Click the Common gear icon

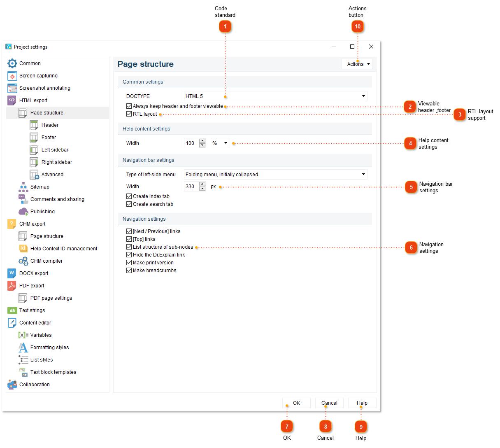[x=12, y=63]
